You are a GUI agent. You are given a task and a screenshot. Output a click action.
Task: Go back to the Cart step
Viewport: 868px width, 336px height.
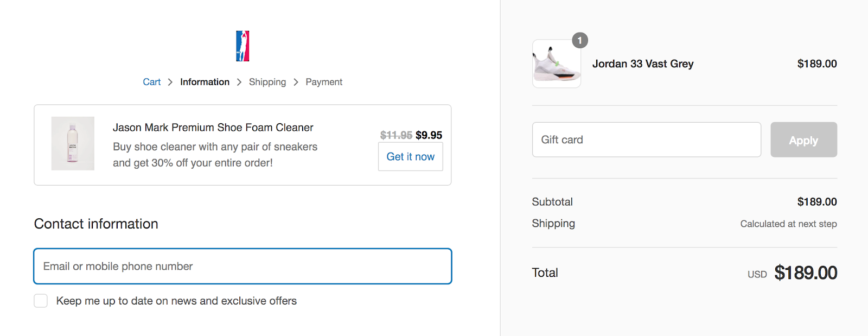click(x=151, y=82)
